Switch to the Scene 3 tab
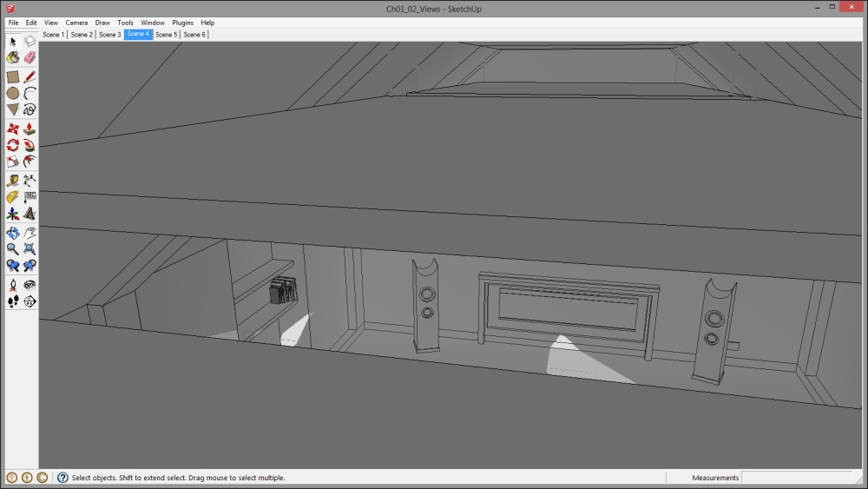Viewport: 868px width, 489px height. [109, 35]
